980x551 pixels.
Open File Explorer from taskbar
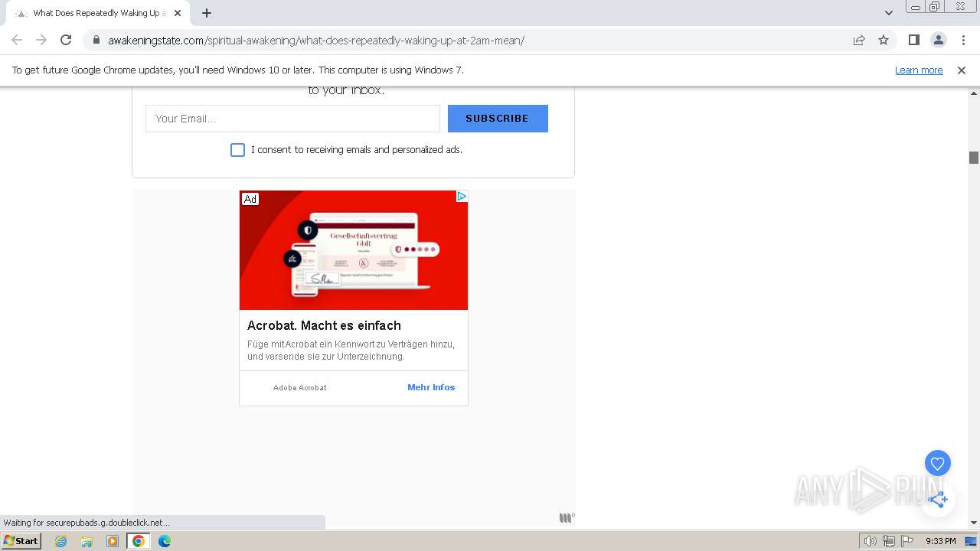tap(87, 541)
